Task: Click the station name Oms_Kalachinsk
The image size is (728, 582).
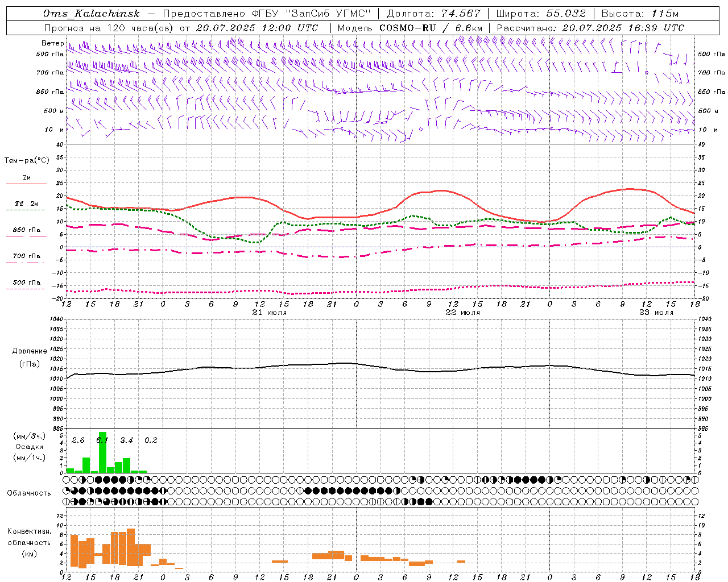Action: click(92, 14)
